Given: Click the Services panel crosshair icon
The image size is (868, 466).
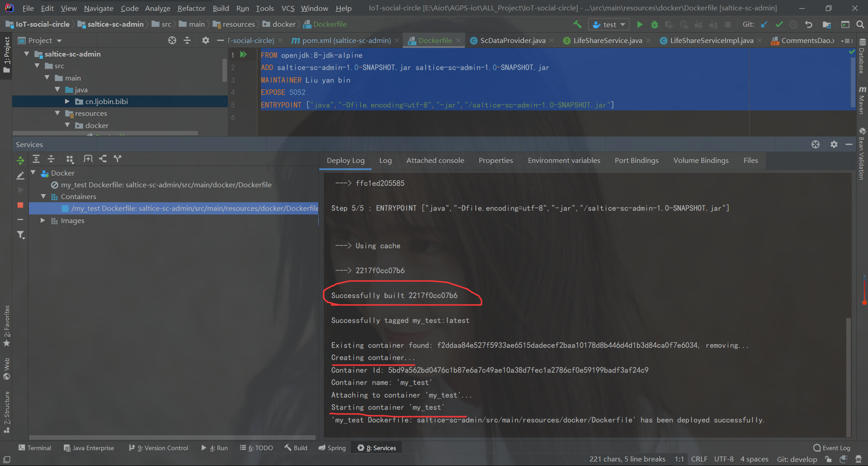Looking at the screenshot, I should coord(816,144).
